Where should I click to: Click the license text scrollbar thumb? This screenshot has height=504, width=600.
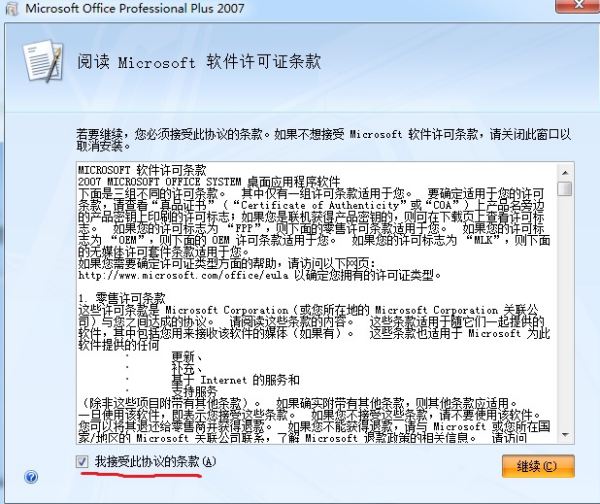click(565, 189)
